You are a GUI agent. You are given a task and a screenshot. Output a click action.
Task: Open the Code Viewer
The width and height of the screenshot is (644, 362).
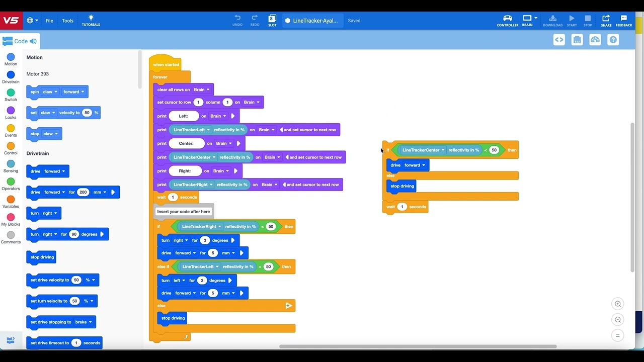pyautogui.click(x=559, y=40)
